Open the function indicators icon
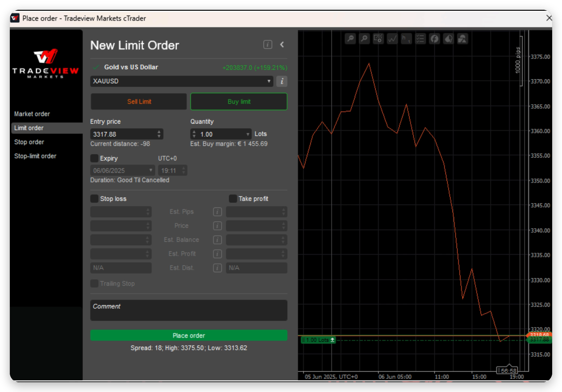The height and width of the screenshot is (392, 562). pos(434,39)
